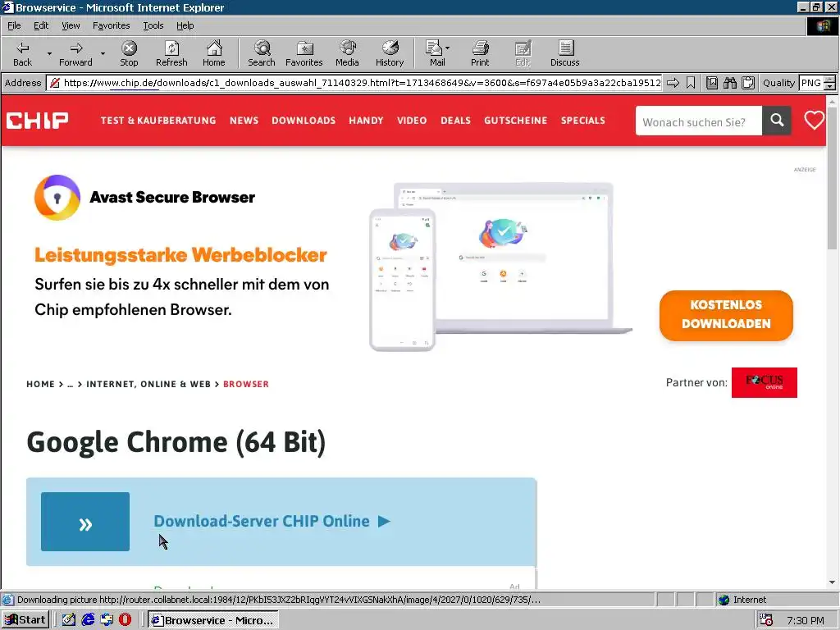This screenshot has height=630, width=840.
Task: Click the bookmark book icon near Quality
Action: (712, 83)
